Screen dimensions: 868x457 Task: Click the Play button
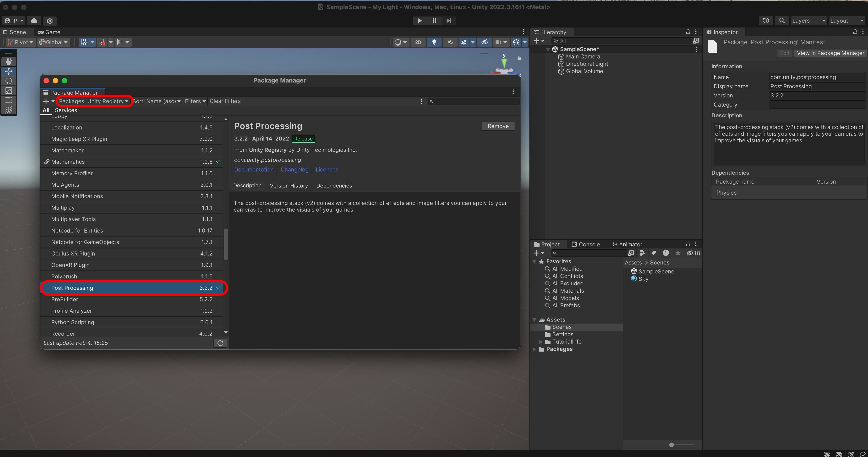pos(420,21)
